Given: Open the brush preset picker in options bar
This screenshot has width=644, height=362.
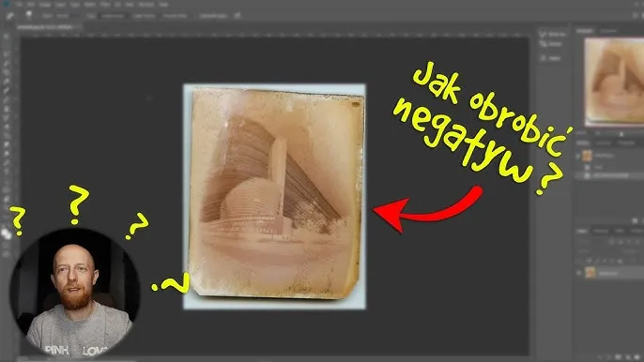Looking at the screenshot, I should coord(29,15).
